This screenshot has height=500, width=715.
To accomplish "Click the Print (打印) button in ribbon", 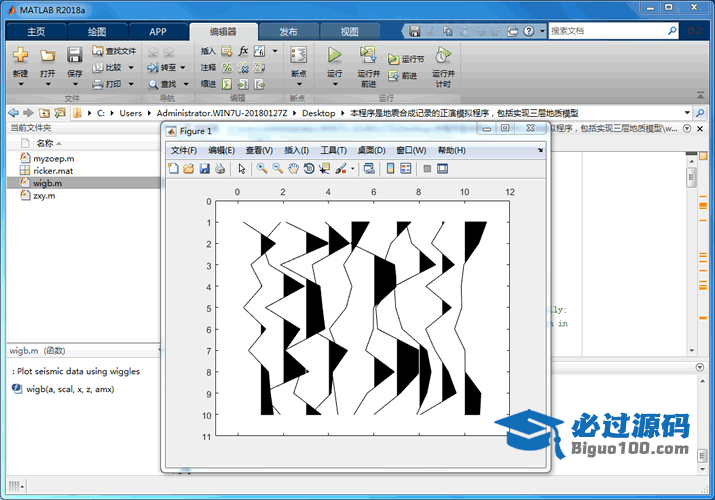I will pos(107,84).
